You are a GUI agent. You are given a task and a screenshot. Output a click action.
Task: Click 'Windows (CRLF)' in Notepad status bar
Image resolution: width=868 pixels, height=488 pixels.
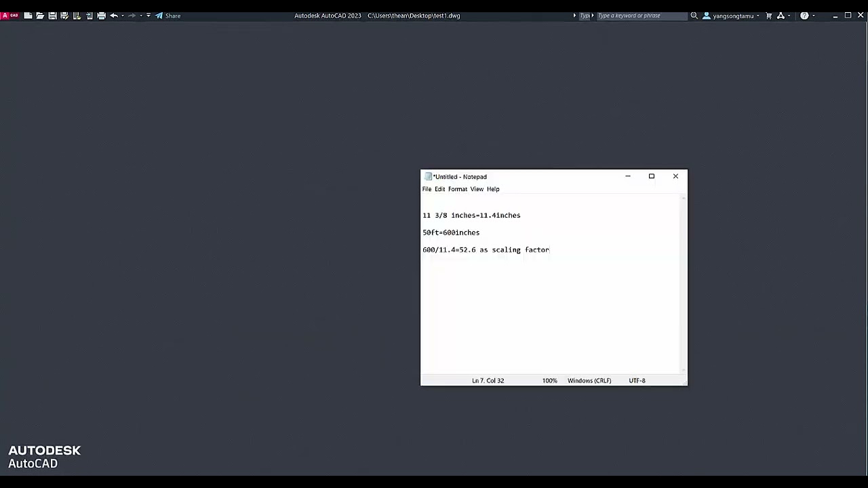[589, 381]
